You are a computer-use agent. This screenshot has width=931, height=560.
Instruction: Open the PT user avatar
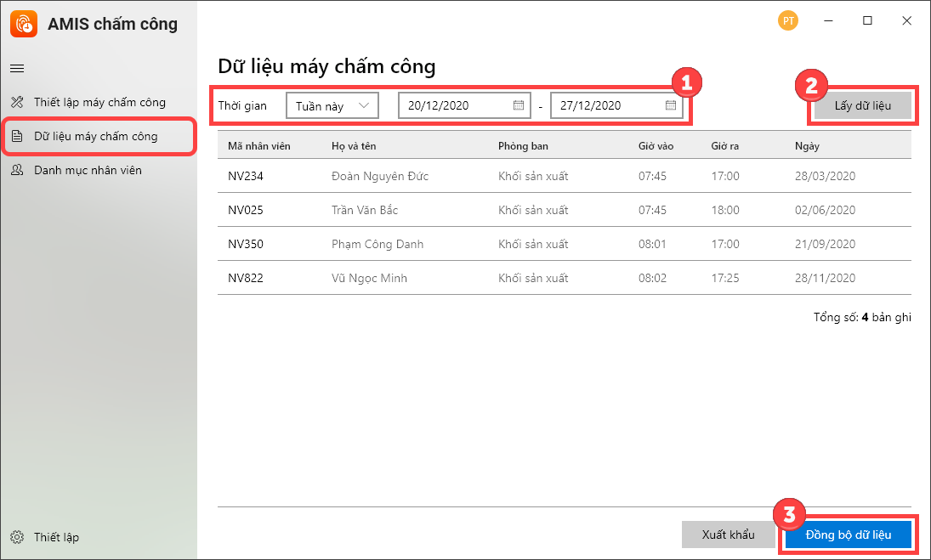788,20
